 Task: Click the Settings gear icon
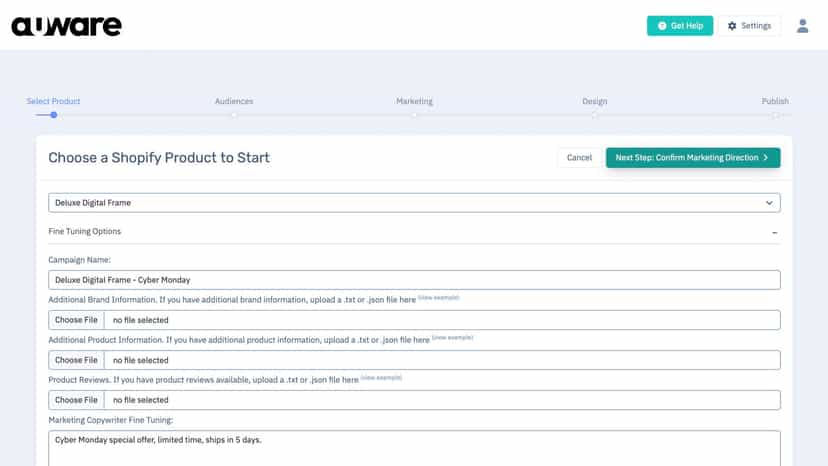732,26
